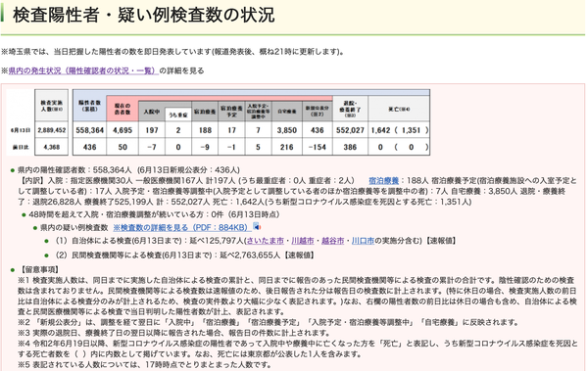Image resolution: width=588 pixels, height=371 pixels.
Task: Select the 自宅療養 value 3,850 in the table
Action: point(287,130)
